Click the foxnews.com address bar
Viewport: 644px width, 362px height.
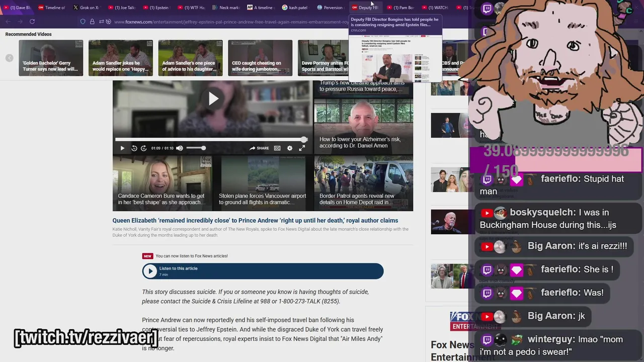(x=231, y=22)
